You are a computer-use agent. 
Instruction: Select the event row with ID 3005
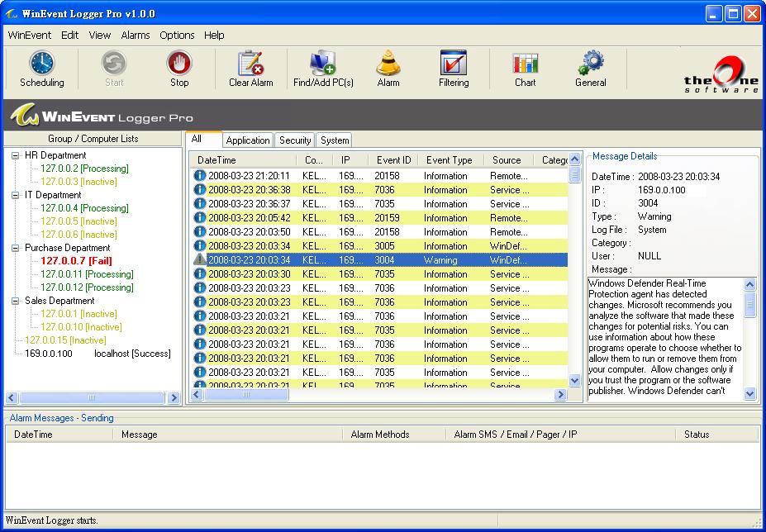[379, 245]
